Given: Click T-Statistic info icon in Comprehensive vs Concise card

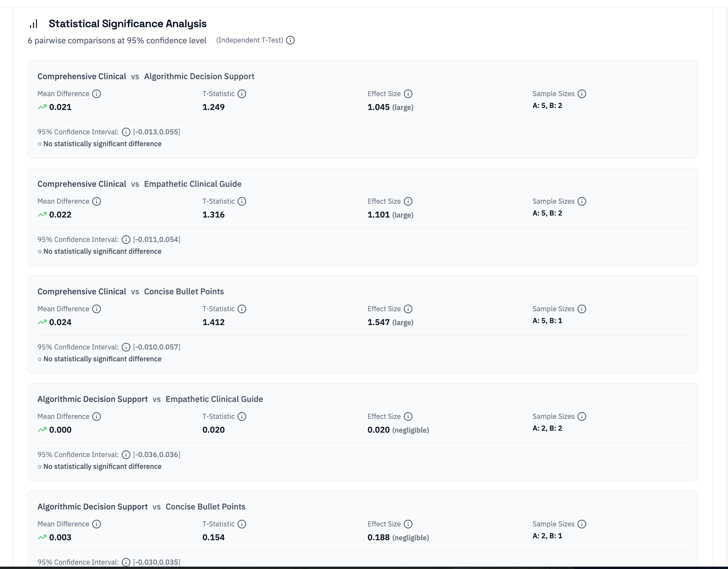Looking at the screenshot, I should coord(242,309).
